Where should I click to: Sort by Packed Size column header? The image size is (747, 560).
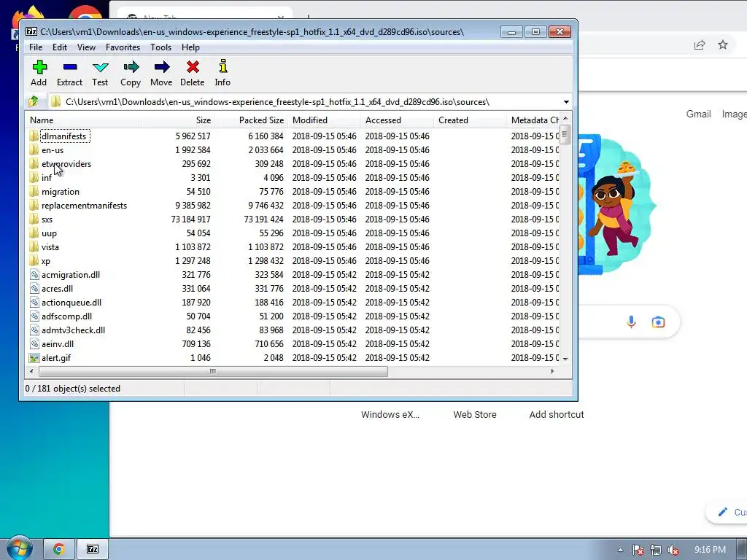point(252,120)
